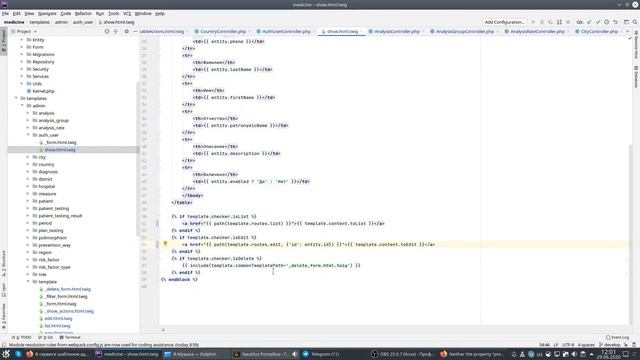Screen dimensions: 640x360
Task: Open the KDE application launcher
Action: pos(6,354)
